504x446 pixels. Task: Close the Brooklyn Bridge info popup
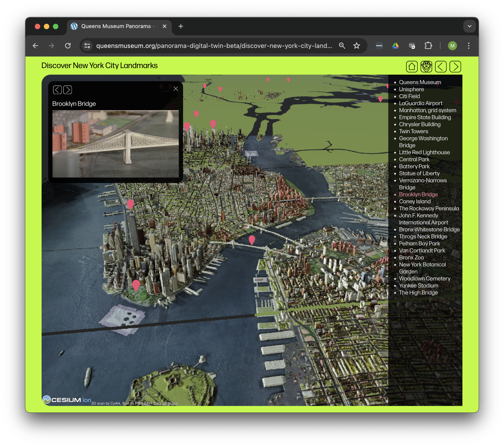click(176, 89)
